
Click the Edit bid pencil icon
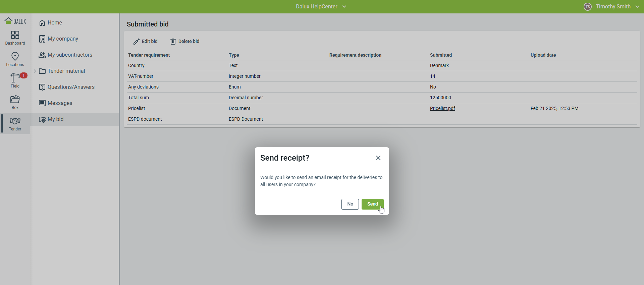point(137,42)
